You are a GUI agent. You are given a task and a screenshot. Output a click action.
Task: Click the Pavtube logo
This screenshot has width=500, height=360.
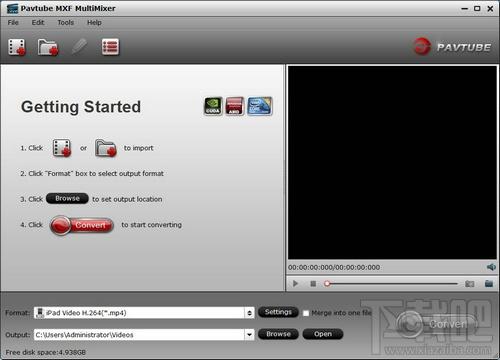pyautogui.click(x=452, y=47)
